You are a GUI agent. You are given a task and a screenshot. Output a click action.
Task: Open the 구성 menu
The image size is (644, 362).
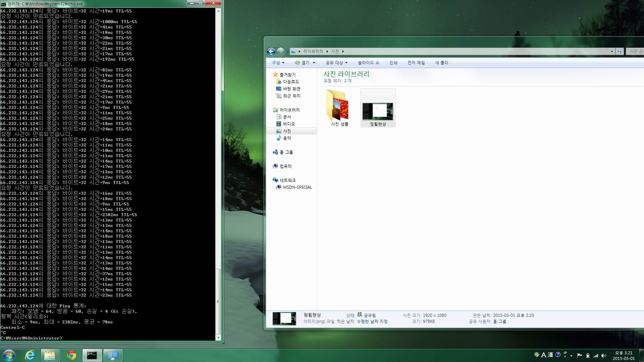pyautogui.click(x=278, y=63)
